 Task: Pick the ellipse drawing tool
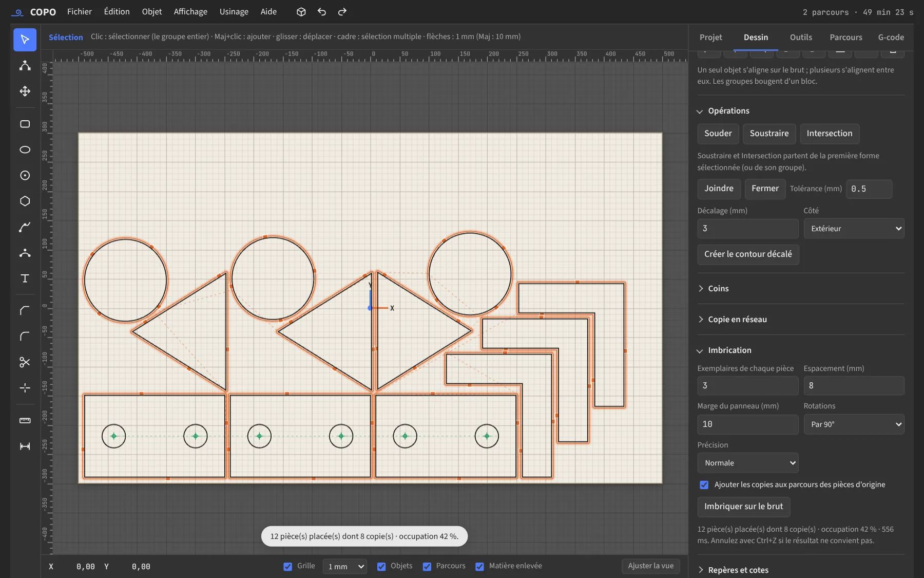pos(25,150)
